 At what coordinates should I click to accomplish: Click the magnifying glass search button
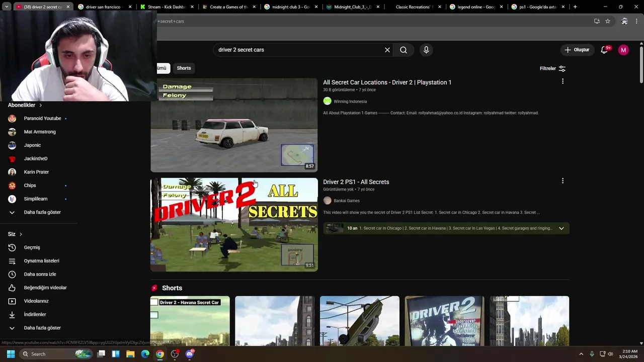[x=404, y=50]
